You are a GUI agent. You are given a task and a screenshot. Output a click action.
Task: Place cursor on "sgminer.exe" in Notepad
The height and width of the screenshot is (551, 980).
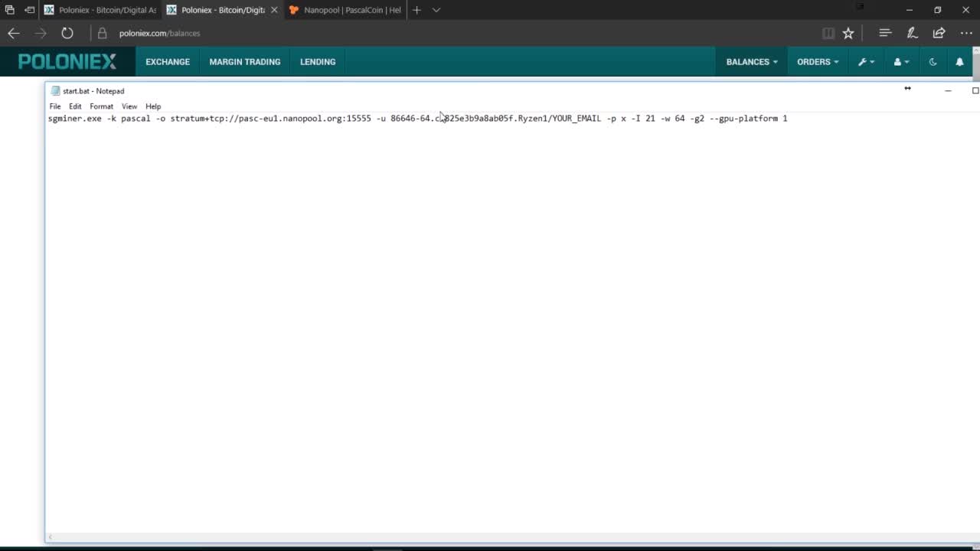pyautogui.click(x=75, y=119)
